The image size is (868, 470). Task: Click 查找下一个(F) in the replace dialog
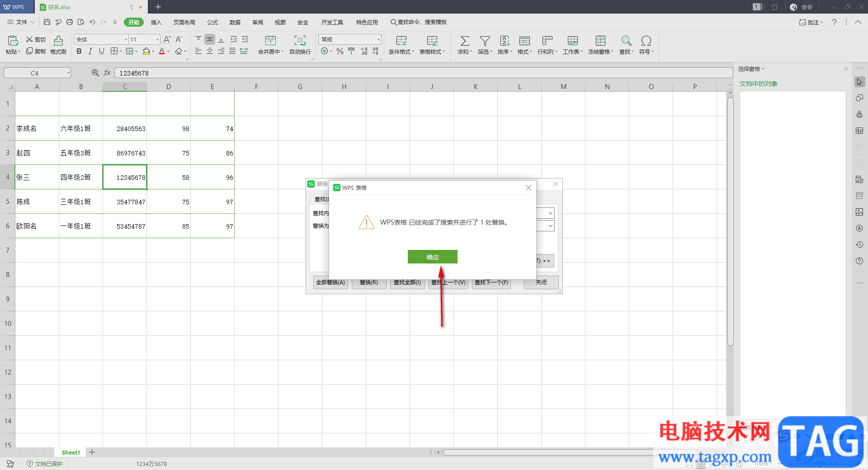[x=491, y=282]
